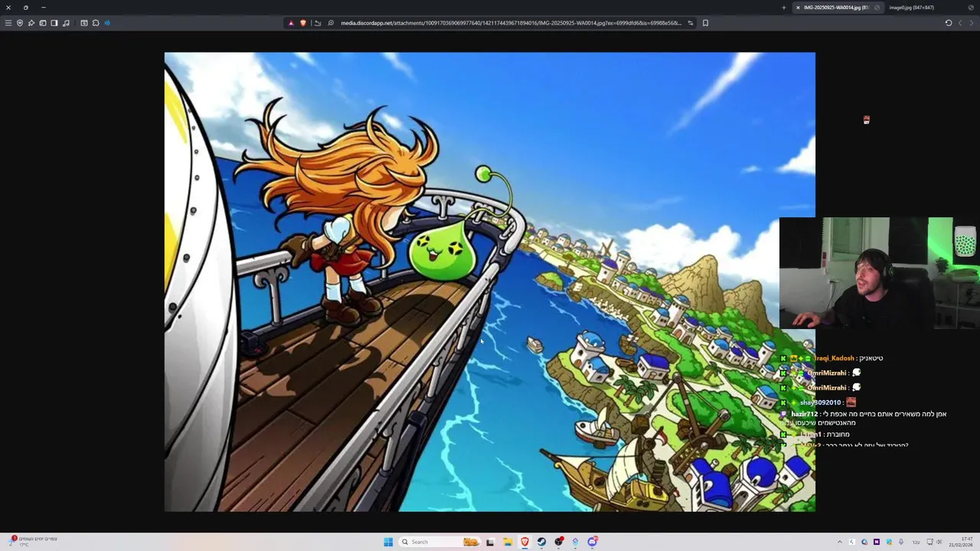Open Steam from the taskbar
The image size is (980, 551).
coord(541,542)
